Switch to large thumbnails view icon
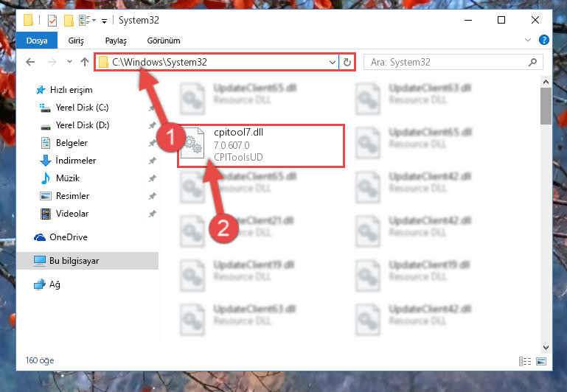The height and width of the screenshot is (392, 567). coord(541,361)
